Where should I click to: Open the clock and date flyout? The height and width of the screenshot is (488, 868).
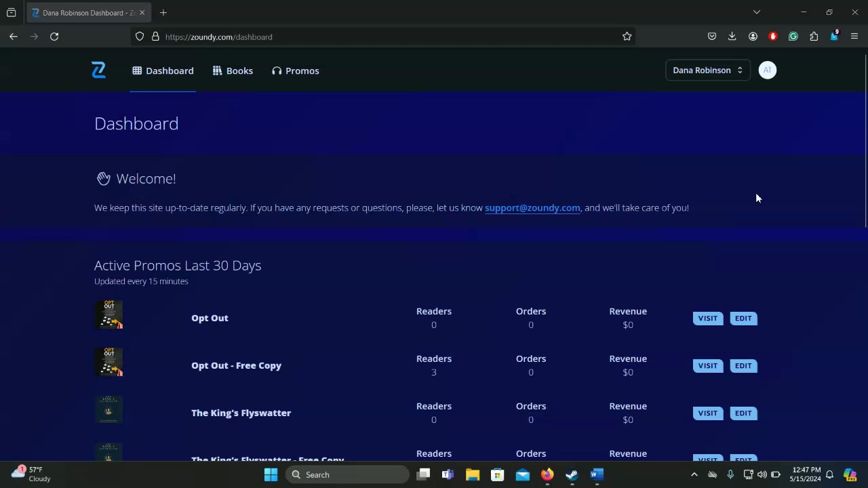806,474
